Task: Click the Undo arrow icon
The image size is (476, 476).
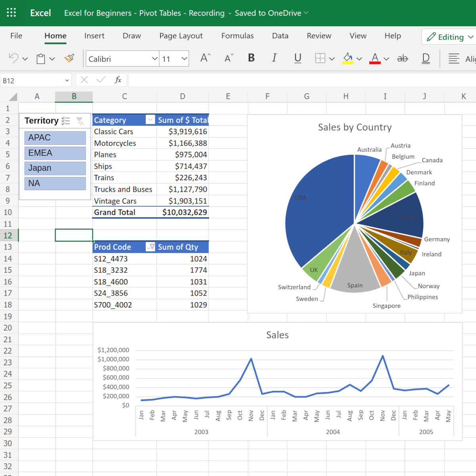Action: point(13,59)
